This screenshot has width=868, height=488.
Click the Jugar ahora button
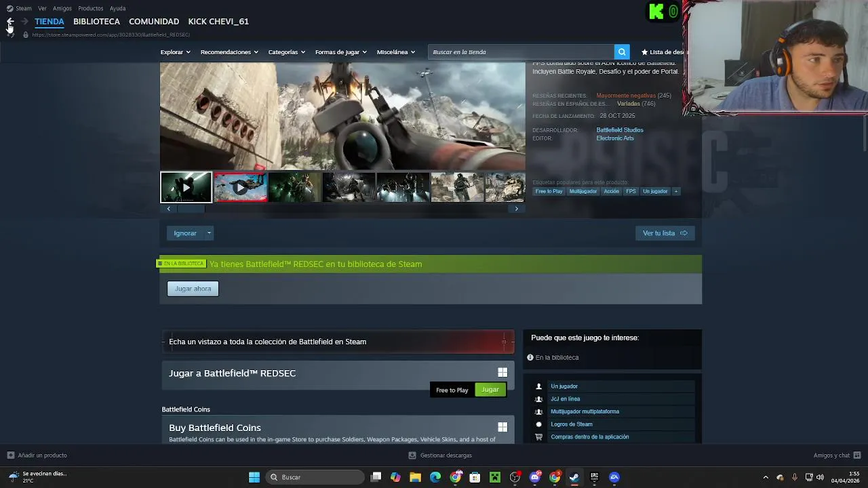193,289
